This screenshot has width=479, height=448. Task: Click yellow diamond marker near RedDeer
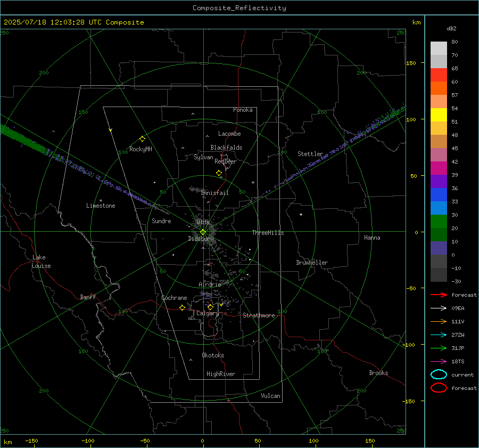pyautogui.click(x=219, y=173)
